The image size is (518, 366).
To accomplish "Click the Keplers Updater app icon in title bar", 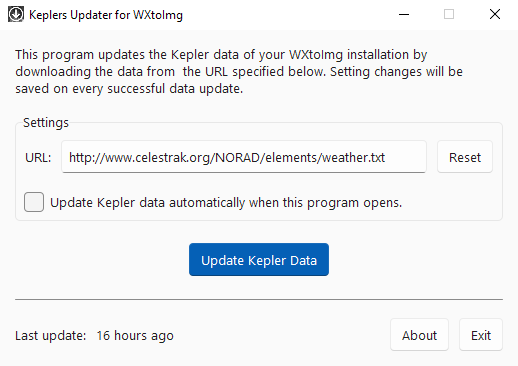I will point(16,14).
